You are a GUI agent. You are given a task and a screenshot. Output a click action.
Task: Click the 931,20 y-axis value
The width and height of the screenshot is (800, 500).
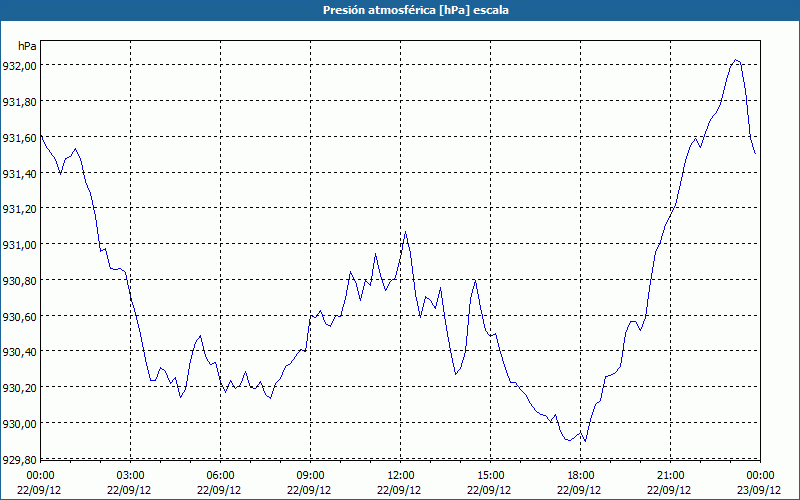coord(19,209)
